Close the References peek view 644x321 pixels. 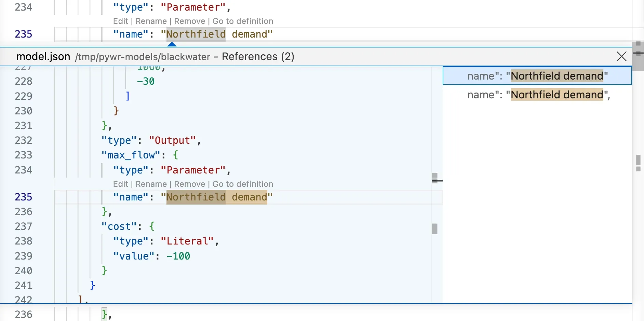coord(621,56)
